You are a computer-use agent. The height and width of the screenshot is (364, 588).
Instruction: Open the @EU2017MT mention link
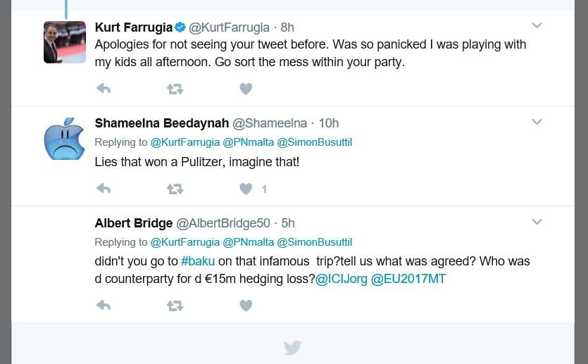click(408, 279)
